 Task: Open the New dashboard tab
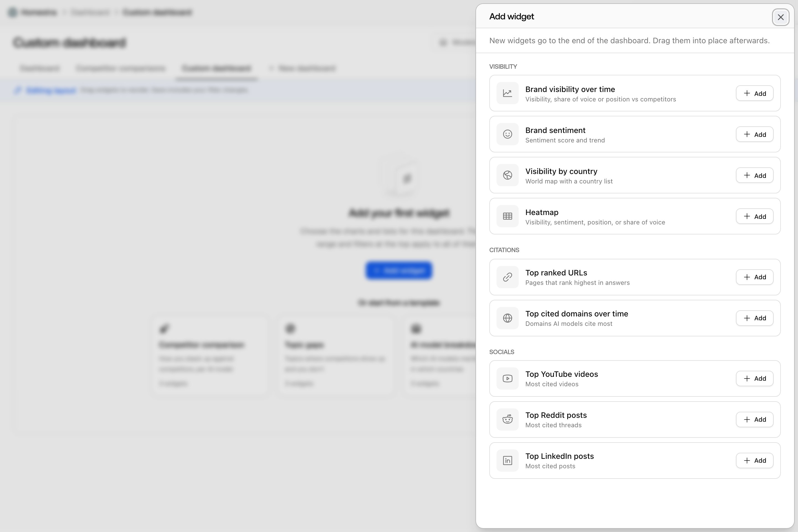point(302,68)
